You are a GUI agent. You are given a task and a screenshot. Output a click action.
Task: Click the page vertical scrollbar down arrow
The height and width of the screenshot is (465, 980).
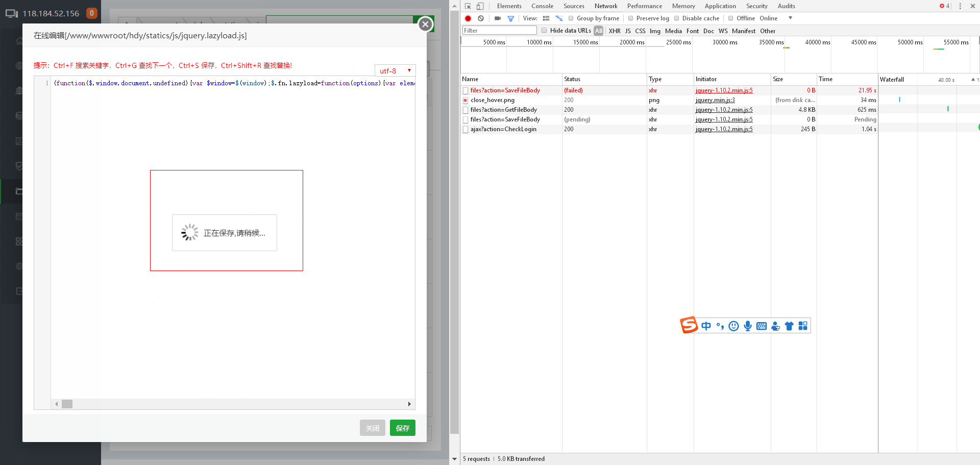point(454,459)
